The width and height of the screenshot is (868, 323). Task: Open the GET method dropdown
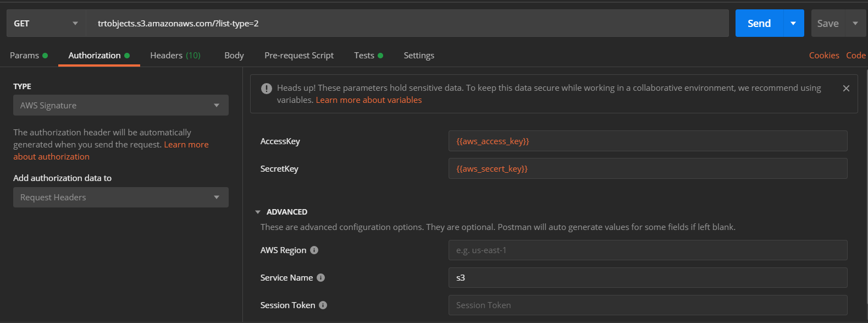46,23
